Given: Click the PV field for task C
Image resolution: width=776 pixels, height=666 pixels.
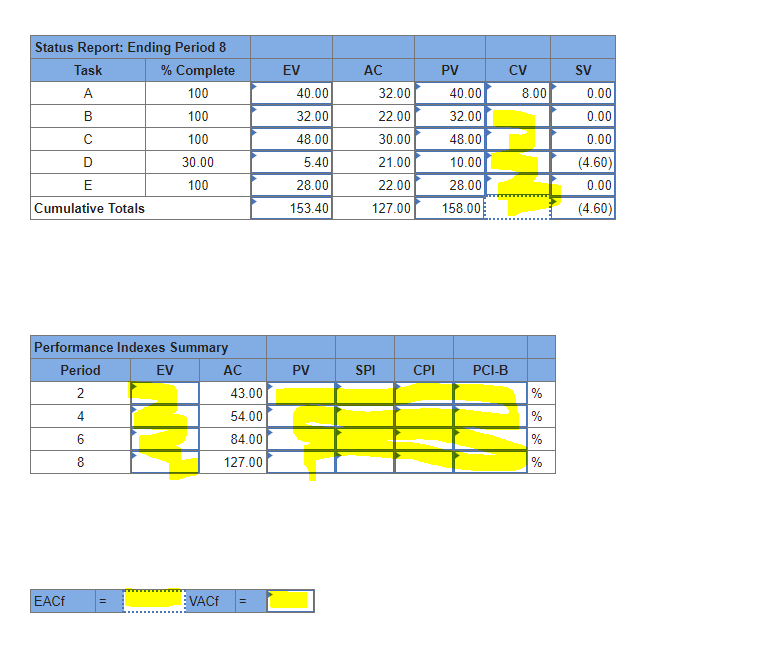Looking at the screenshot, I should pyautogui.click(x=450, y=139).
